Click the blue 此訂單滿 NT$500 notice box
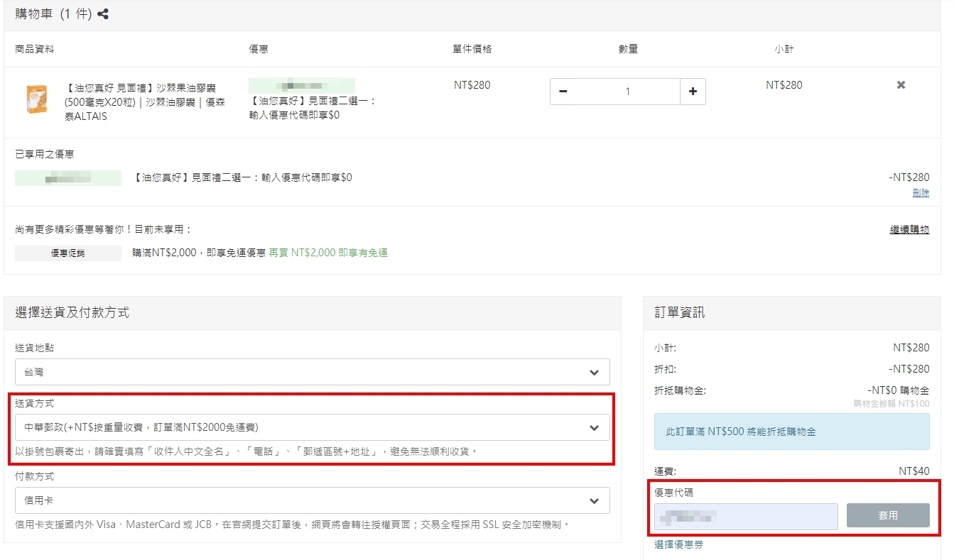This screenshot has height=560, width=954. click(x=791, y=432)
